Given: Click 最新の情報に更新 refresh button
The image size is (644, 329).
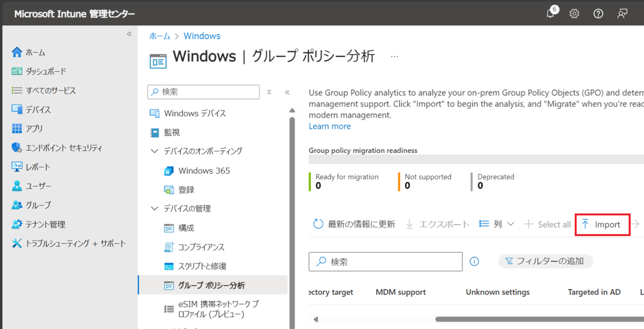Looking at the screenshot, I should [x=354, y=224].
